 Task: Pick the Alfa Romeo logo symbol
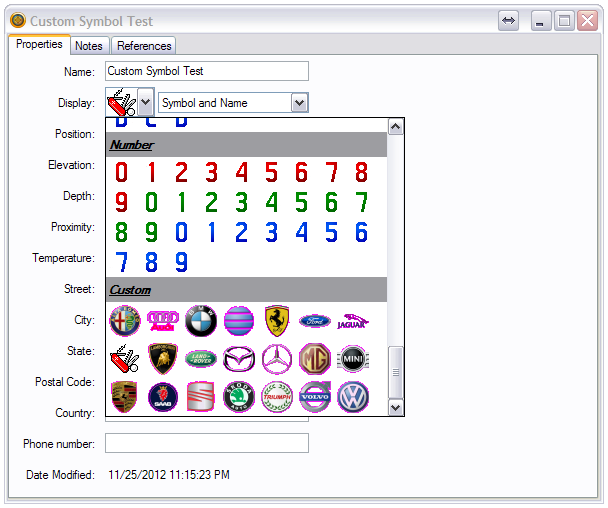pos(125,321)
